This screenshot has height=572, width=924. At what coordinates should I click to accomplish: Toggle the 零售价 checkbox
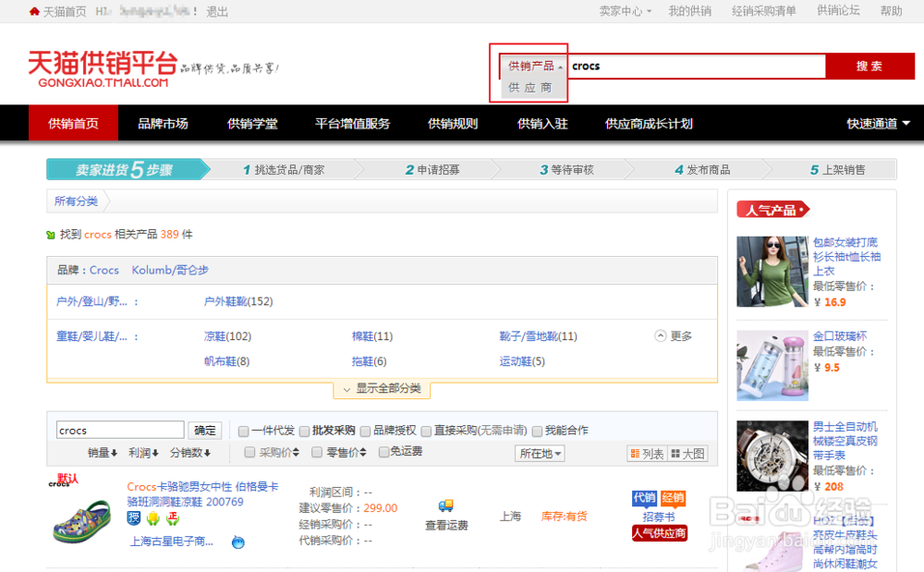[317, 452]
